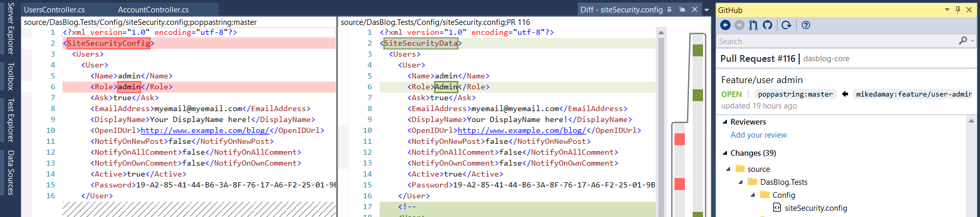Click the Pull Request #116 heading

758,59
